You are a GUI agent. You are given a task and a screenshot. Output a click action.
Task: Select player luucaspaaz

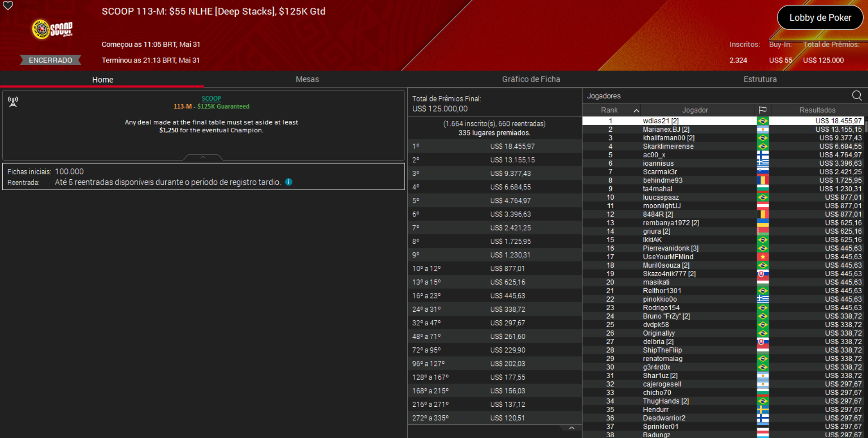[661, 197]
